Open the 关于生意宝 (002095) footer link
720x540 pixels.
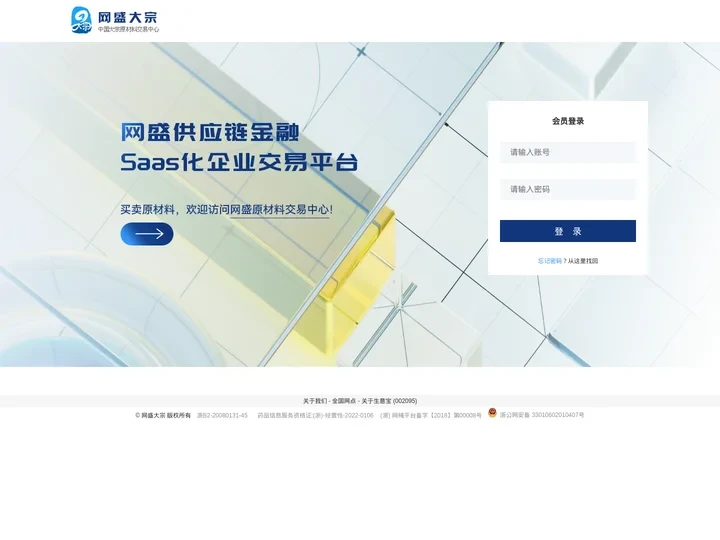click(389, 401)
